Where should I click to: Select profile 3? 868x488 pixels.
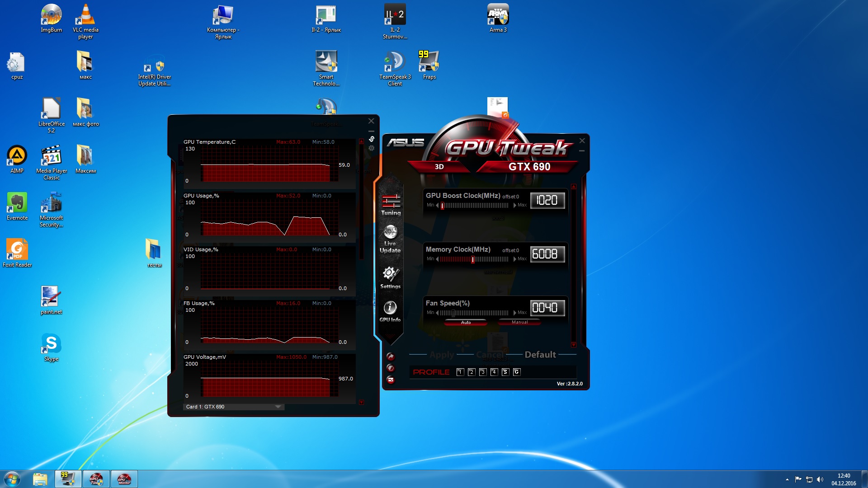click(x=483, y=372)
